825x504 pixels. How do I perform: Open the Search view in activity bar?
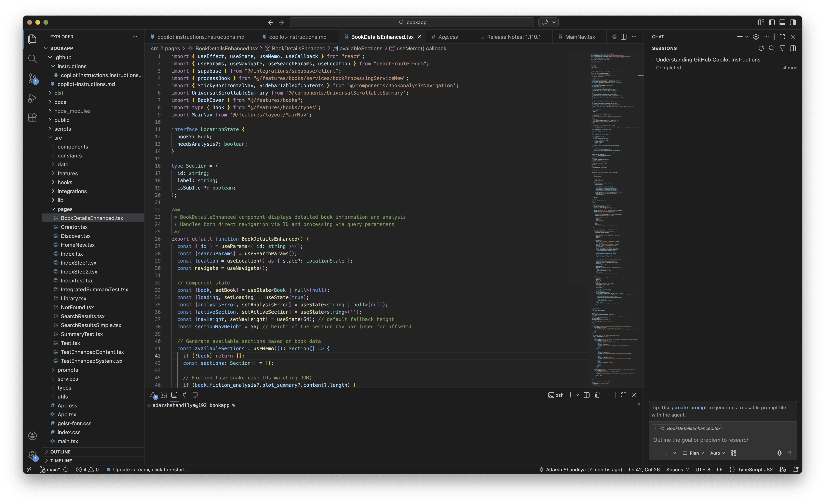coord(32,59)
